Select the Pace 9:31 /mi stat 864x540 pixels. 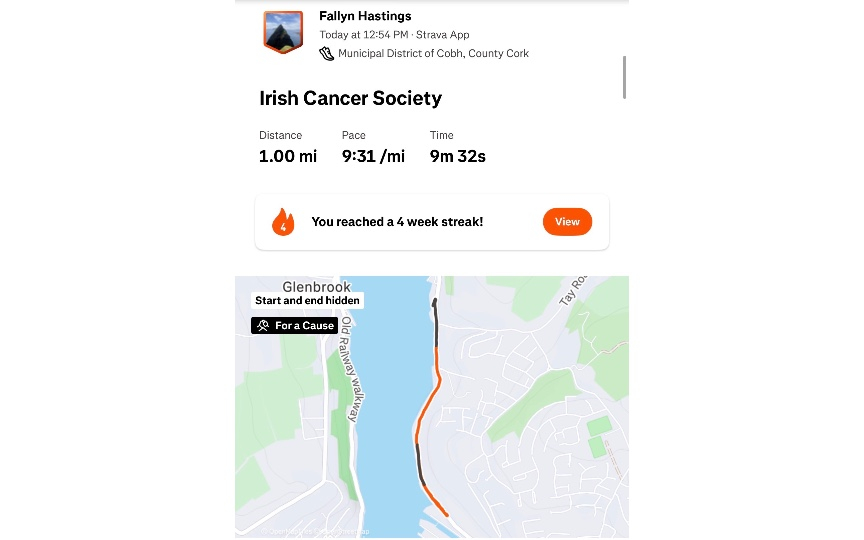tap(373, 147)
